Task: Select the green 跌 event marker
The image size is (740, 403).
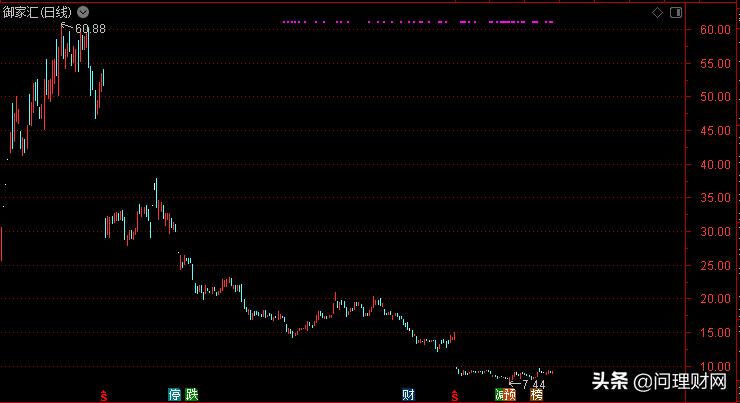Action: [x=191, y=394]
